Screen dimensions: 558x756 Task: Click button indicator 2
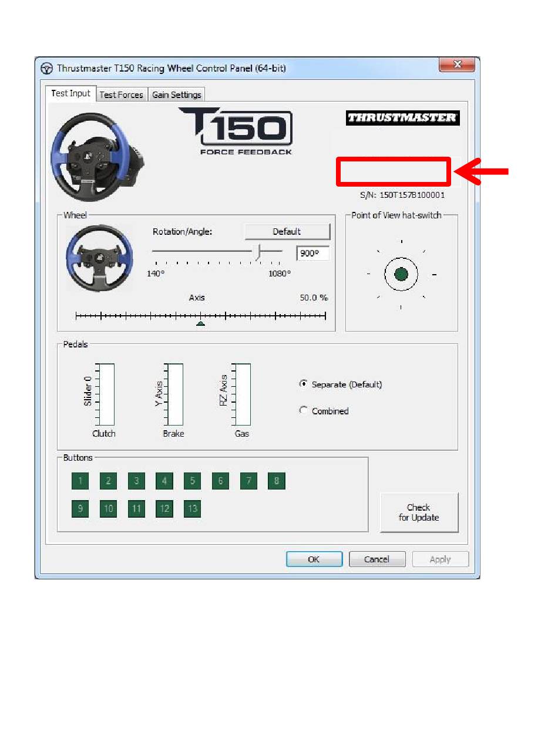[108, 481]
